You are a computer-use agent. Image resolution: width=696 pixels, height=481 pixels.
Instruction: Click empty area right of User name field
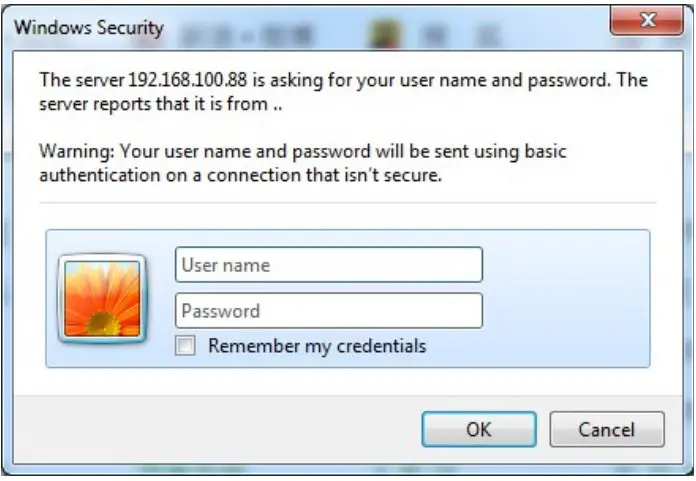tap(566, 265)
